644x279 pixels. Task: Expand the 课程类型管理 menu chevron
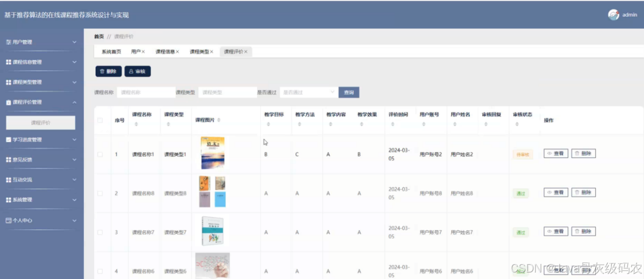(74, 82)
